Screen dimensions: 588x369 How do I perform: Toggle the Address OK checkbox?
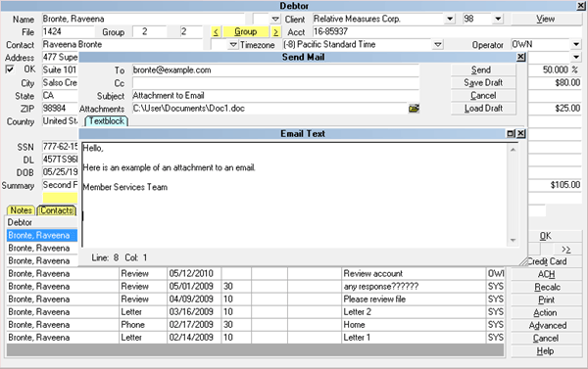10,69
